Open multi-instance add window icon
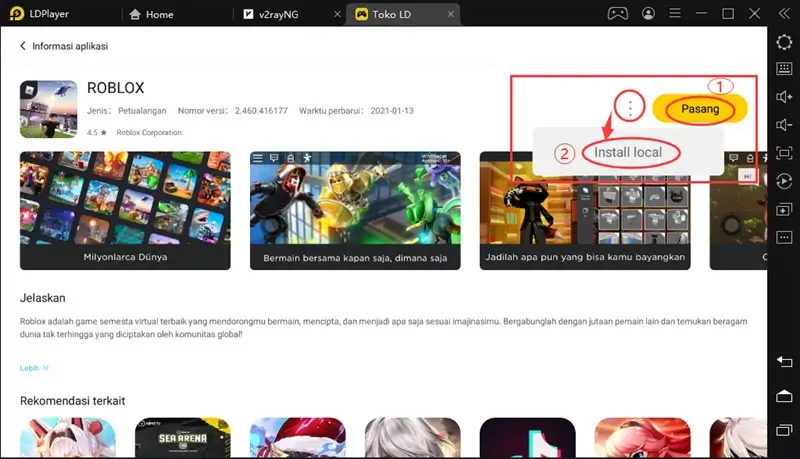Image resolution: width=800 pixels, height=459 pixels. 784,210
